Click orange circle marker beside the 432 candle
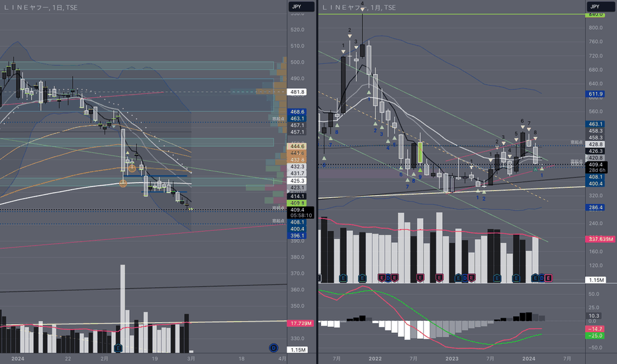Viewport: 617px width, 364px height. pyautogui.click(x=132, y=168)
